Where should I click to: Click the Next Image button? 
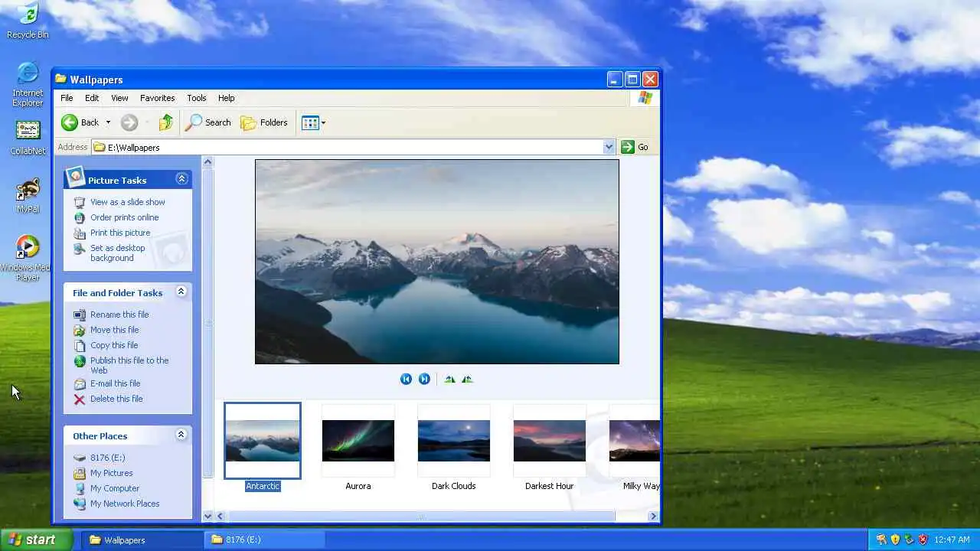click(424, 379)
